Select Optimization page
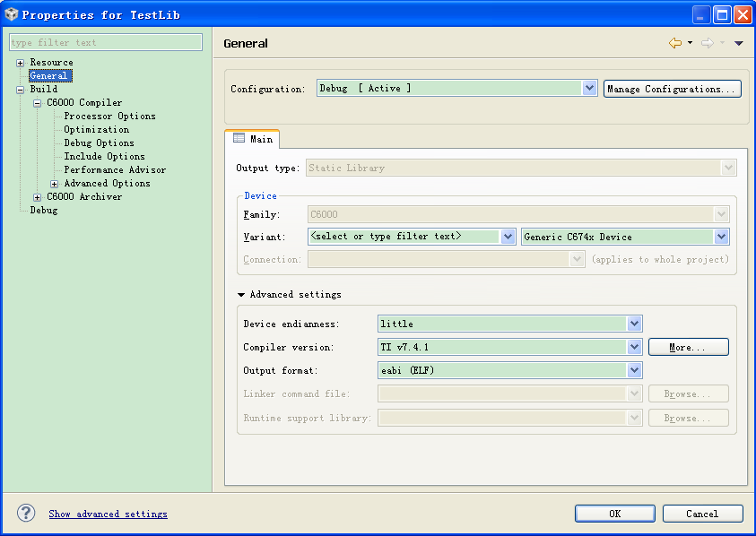Screen dimensions: 756x536 [97, 130]
